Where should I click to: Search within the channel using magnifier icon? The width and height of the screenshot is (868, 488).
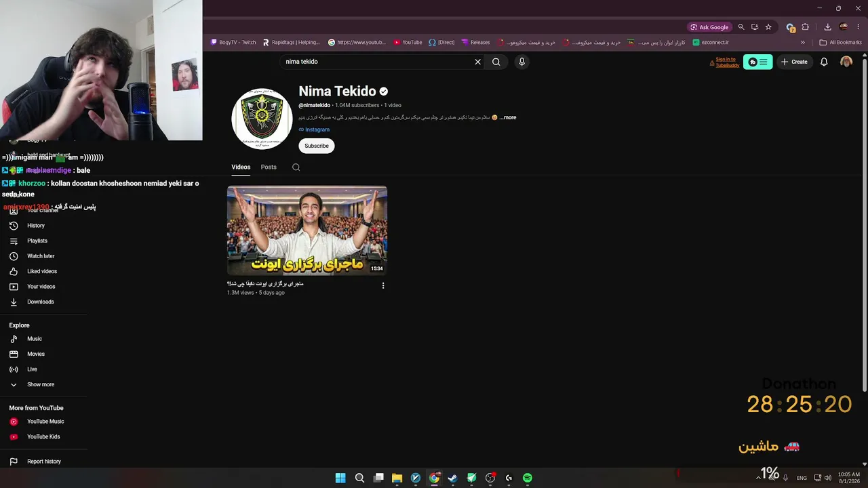(296, 167)
